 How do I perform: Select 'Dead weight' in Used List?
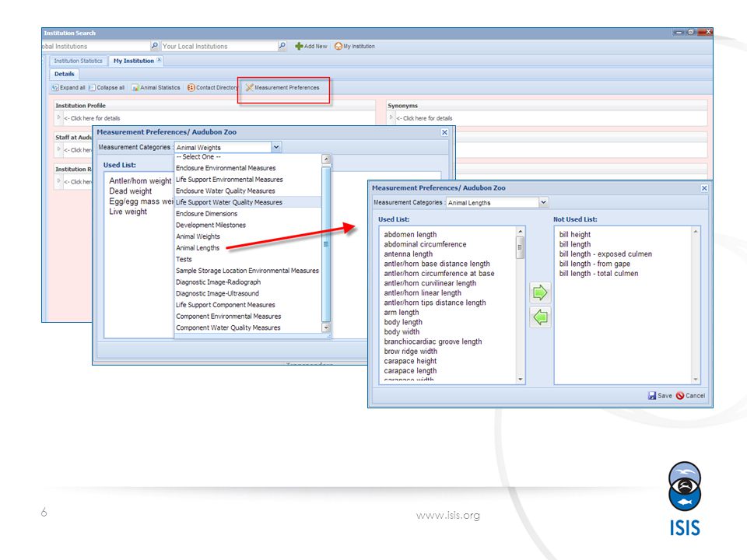[x=130, y=191]
